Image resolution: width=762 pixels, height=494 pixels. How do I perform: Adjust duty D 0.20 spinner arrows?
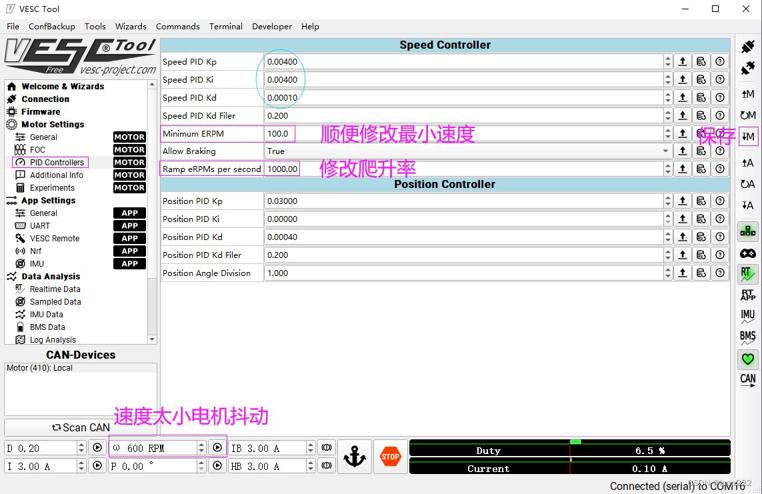coord(81,447)
